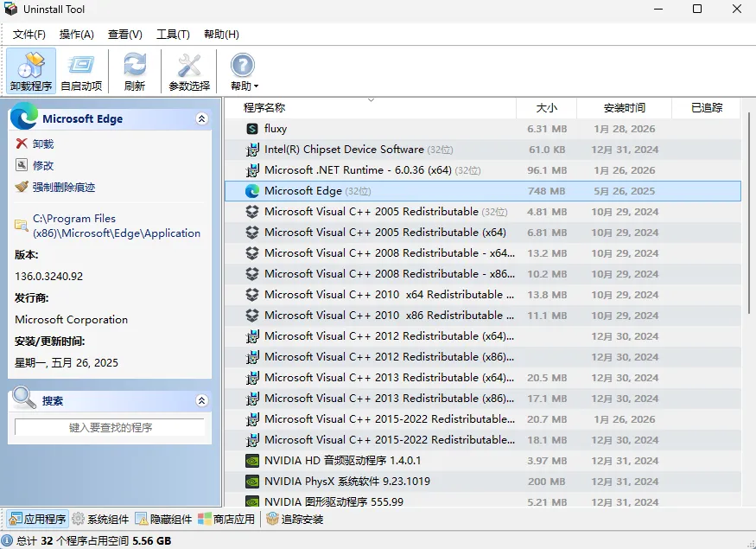Click the Microsoft .NET Runtime row icon
Image resolution: width=756 pixels, height=549 pixels.
coord(252,170)
